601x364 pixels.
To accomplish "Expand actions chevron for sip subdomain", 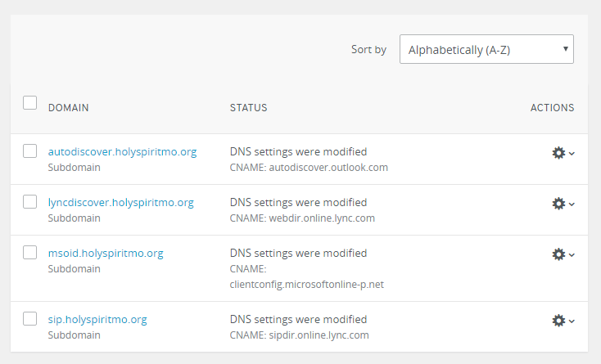I will (x=572, y=321).
